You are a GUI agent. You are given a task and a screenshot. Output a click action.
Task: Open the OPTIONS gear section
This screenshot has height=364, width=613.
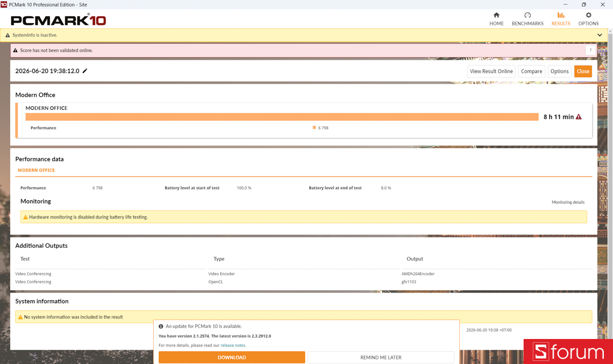(588, 19)
